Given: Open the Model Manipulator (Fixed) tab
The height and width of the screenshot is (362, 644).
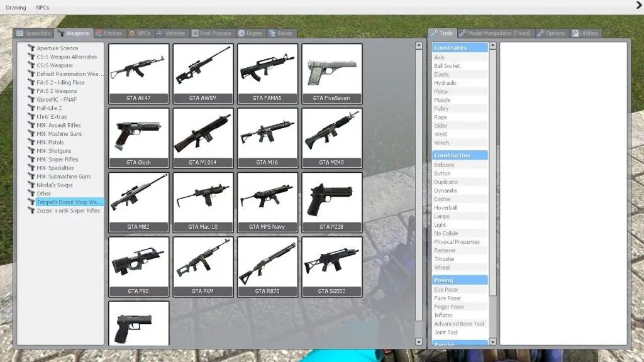Looking at the screenshot, I should pyautogui.click(x=496, y=33).
